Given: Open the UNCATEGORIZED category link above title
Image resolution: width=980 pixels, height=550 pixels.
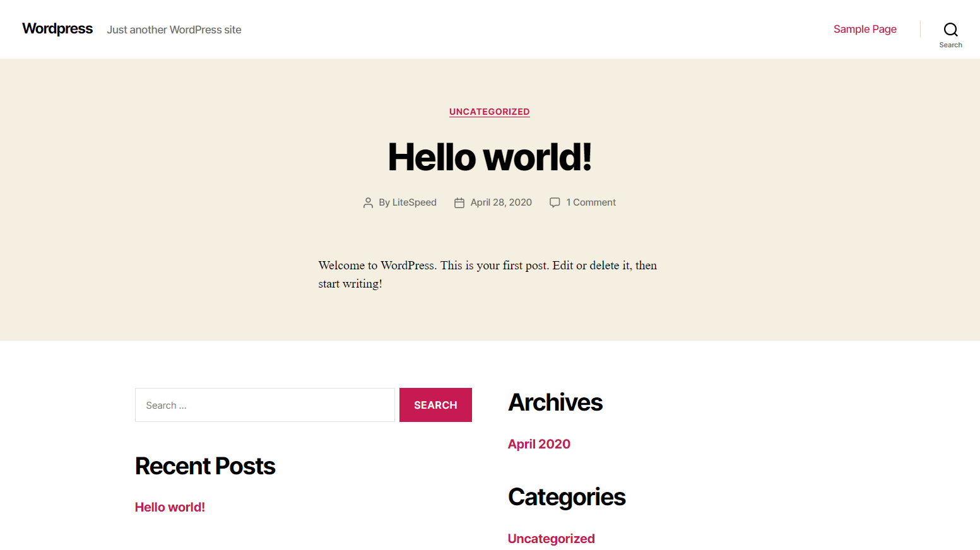Looking at the screenshot, I should point(490,112).
